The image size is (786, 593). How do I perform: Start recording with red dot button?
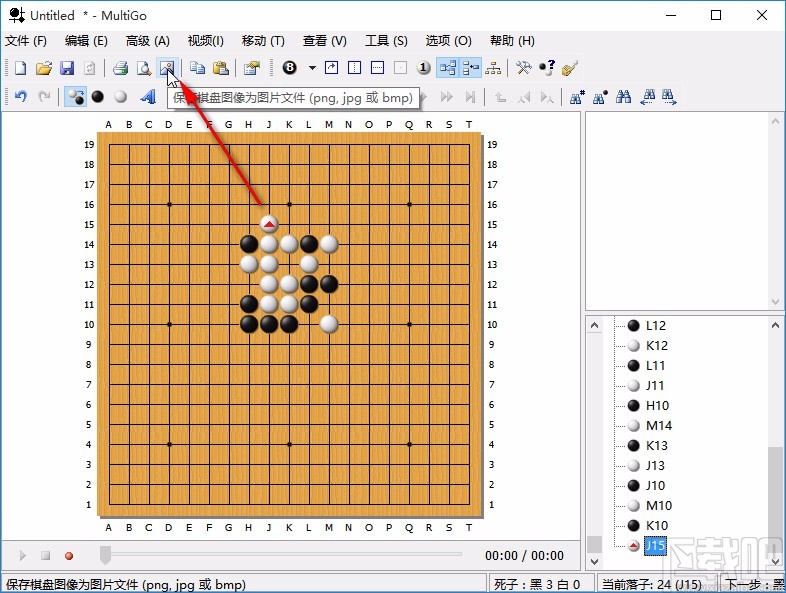[x=69, y=555]
